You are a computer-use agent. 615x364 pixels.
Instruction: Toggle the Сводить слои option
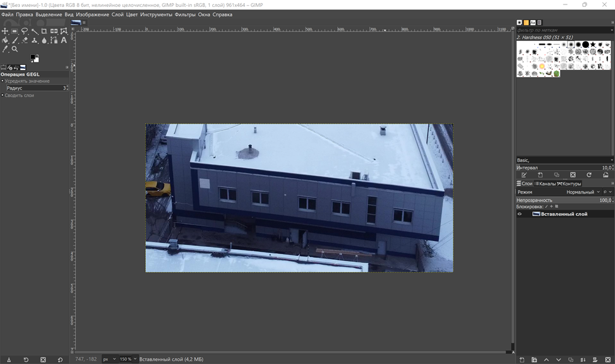coord(3,95)
